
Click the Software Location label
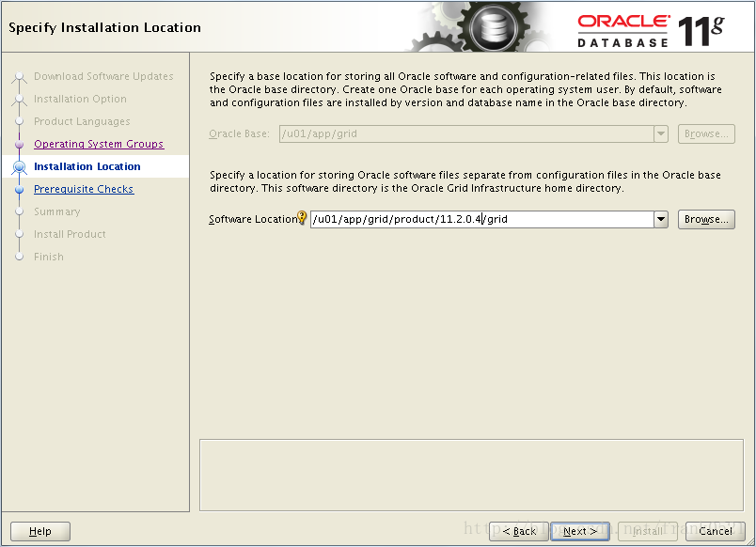pyautogui.click(x=253, y=219)
